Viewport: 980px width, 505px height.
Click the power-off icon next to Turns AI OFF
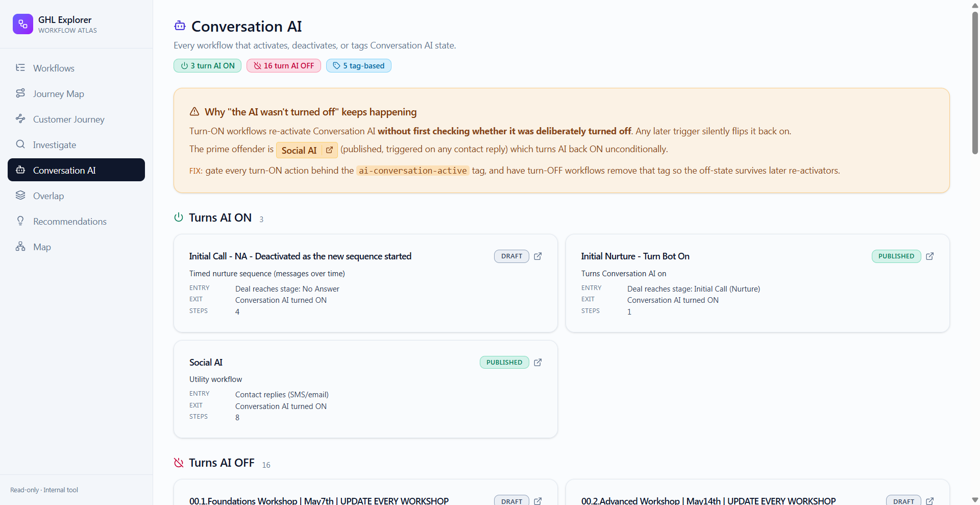[x=179, y=463]
